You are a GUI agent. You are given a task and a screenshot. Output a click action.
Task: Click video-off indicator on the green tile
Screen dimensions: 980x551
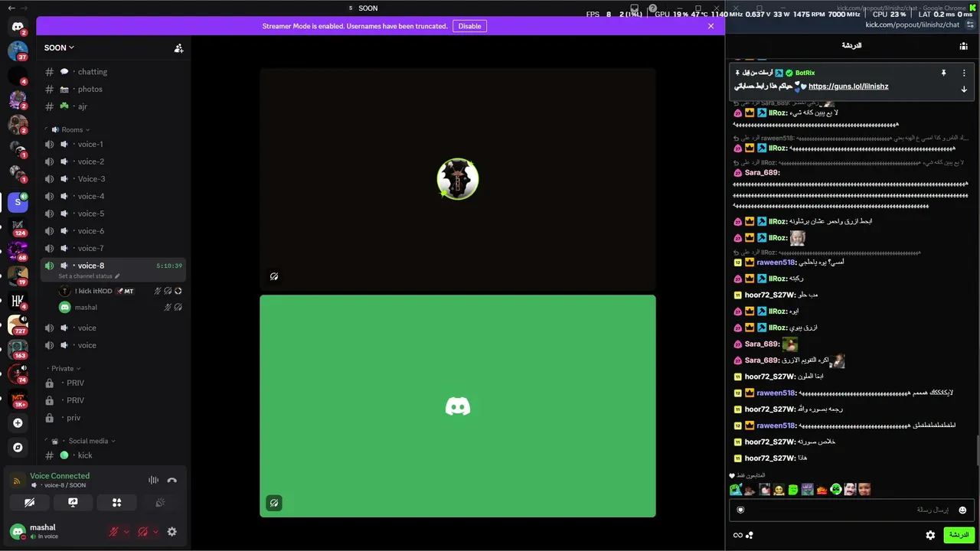coord(273,503)
